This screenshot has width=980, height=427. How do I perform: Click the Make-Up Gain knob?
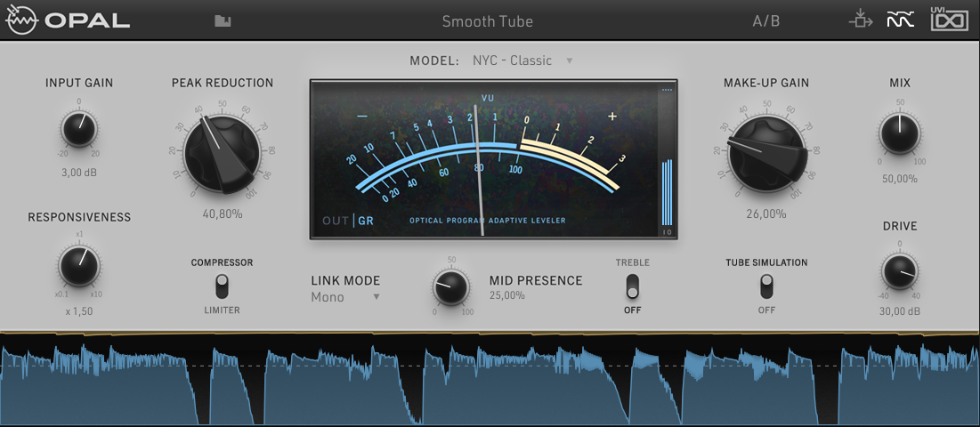coord(766,153)
